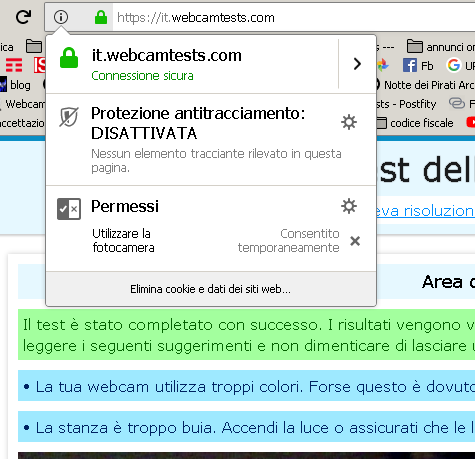
Task: Open the Permessi settings gear
Action: tap(349, 206)
